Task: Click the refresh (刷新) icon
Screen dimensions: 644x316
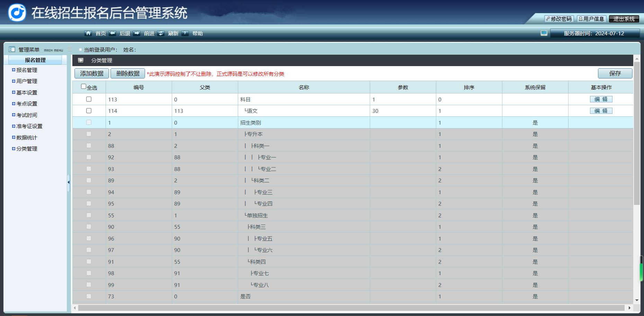Action: 161,33
